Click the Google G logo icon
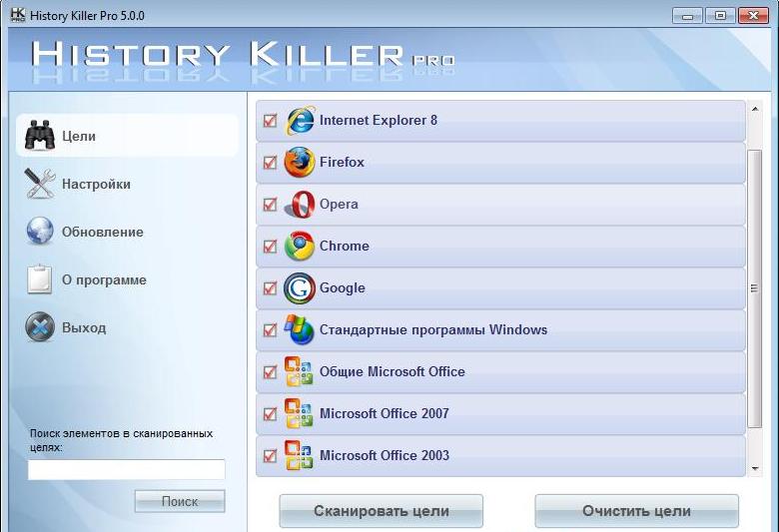 click(299, 288)
